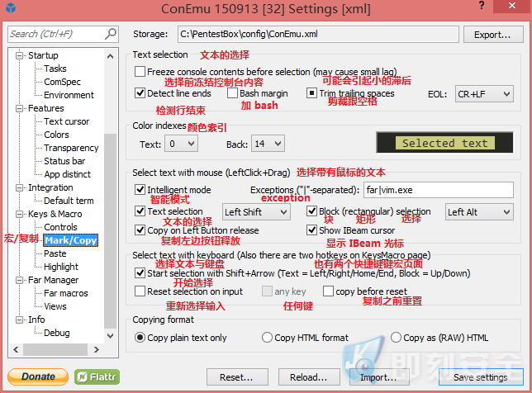Open the Highlight settings page
The height and width of the screenshot is (393, 532).
[61, 267]
